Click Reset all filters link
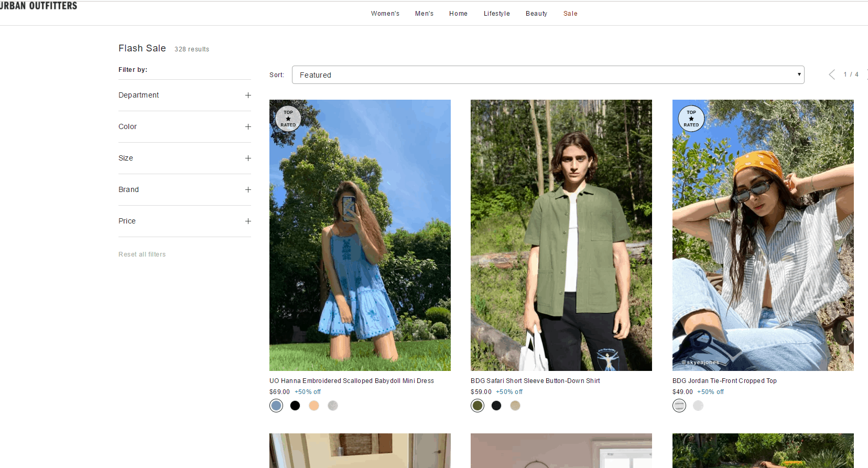This screenshot has width=868, height=468. click(x=142, y=254)
